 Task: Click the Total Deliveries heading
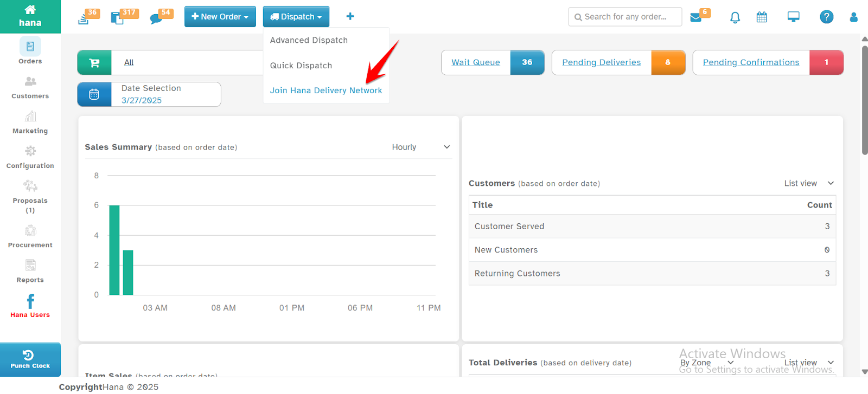pos(503,363)
